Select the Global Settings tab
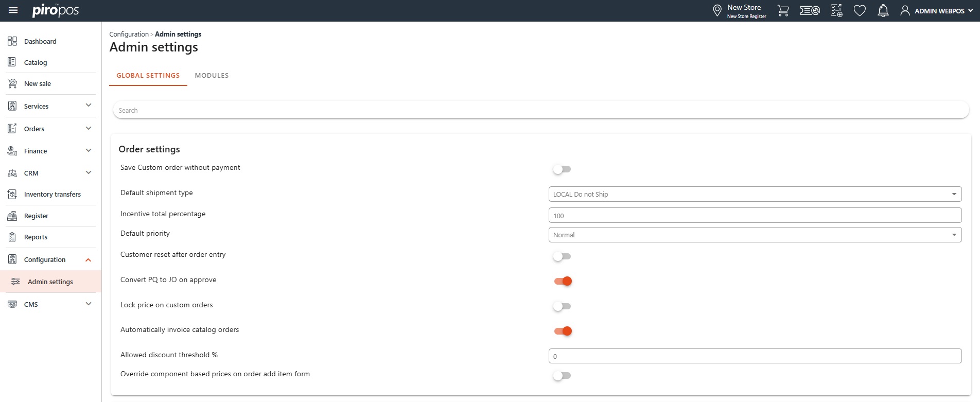Image resolution: width=980 pixels, height=402 pixels. coord(148,75)
